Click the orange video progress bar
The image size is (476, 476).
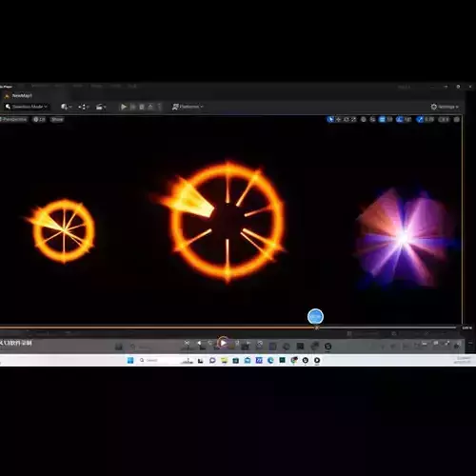[x=158, y=327]
